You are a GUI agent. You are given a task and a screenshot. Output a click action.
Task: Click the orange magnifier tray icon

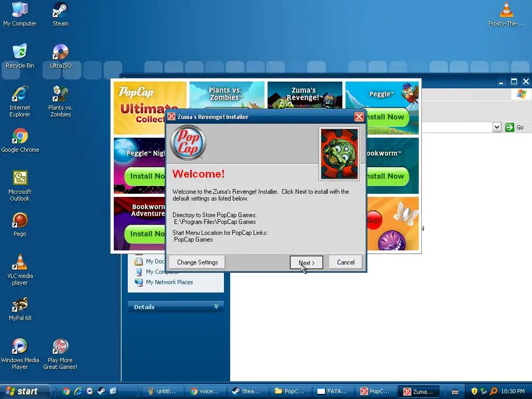click(x=494, y=391)
